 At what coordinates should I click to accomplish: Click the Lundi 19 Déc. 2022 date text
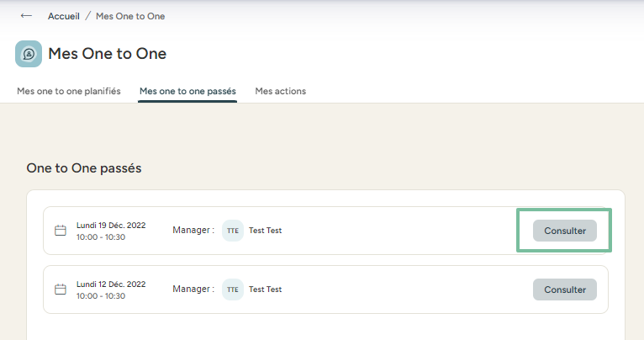pyautogui.click(x=111, y=225)
